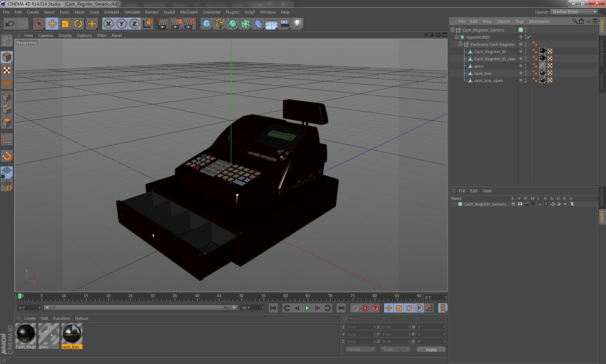Viewport: 606px width, 364px height.
Task: Open the Scale mode dropdown in coordinates
Action: tap(395, 350)
